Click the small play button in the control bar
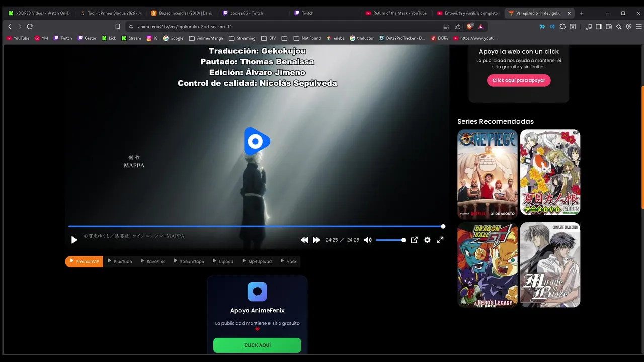 tap(74, 240)
